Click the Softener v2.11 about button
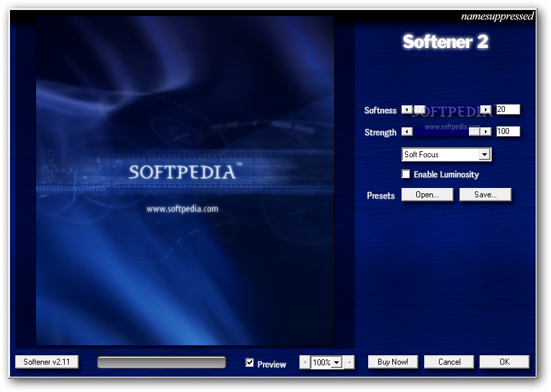Screen dimensions: 551x392 pyautogui.click(x=47, y=362)
